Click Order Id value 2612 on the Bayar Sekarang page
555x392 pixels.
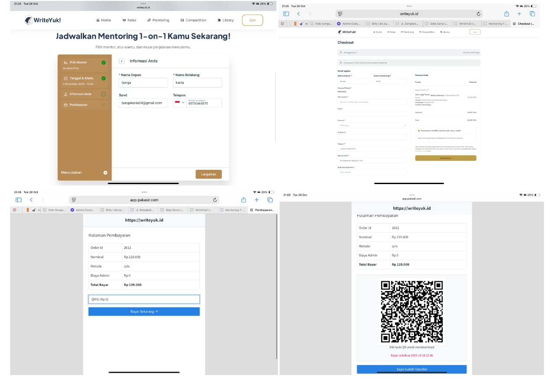(x=127, y=248)
